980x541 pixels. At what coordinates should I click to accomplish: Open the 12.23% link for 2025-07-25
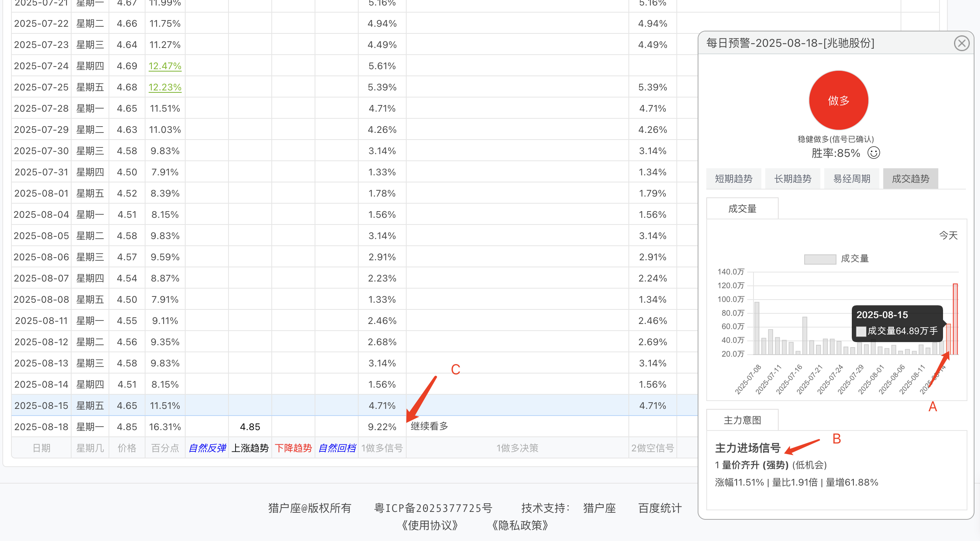point(165,87)
